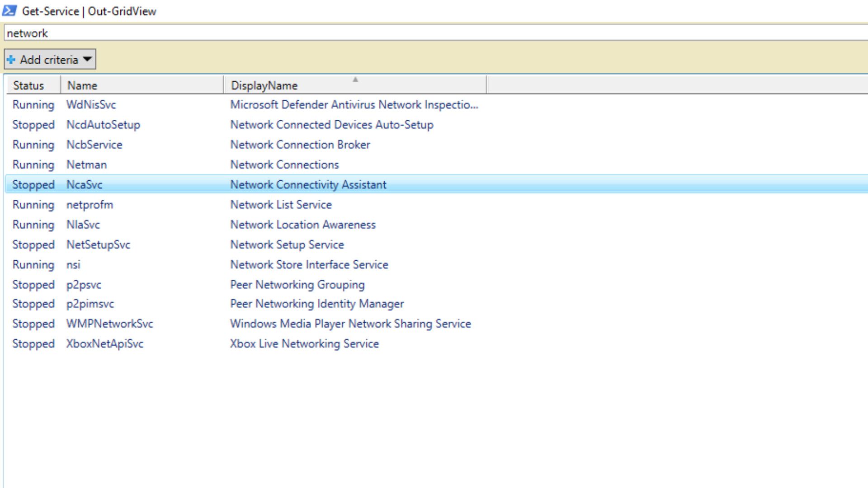Select the XboxNetApiSvc name cell
868x488 pixels.
click(x=105, y=343)
